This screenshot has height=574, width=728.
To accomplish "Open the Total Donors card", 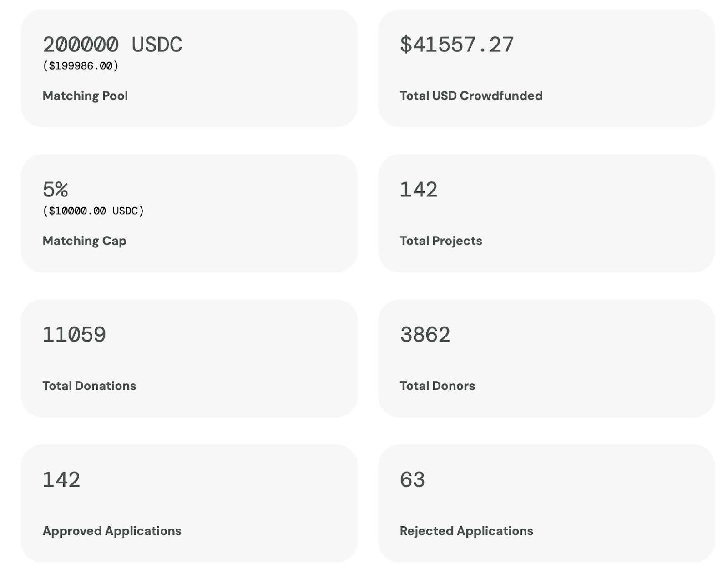I will (546, 358).
